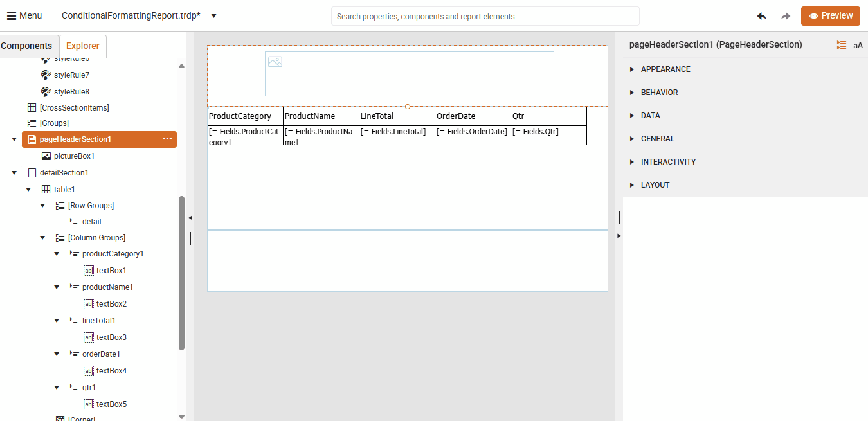The height and width of the screenshot is (421, 868).
Task: Collapse the [Column Groups] node
Action: click(x=42, y=238)
